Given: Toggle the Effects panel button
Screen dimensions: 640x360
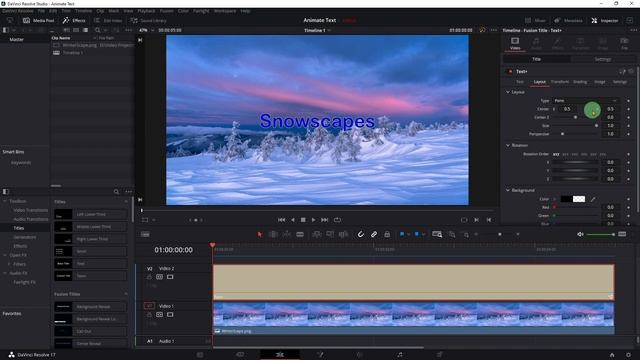Looking at the screenshot, I should coord(74,20).
